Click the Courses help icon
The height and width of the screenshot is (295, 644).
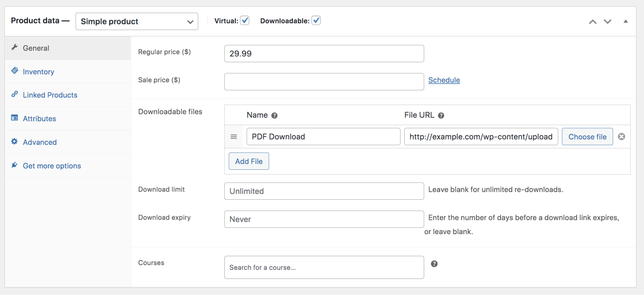point(434,263)
